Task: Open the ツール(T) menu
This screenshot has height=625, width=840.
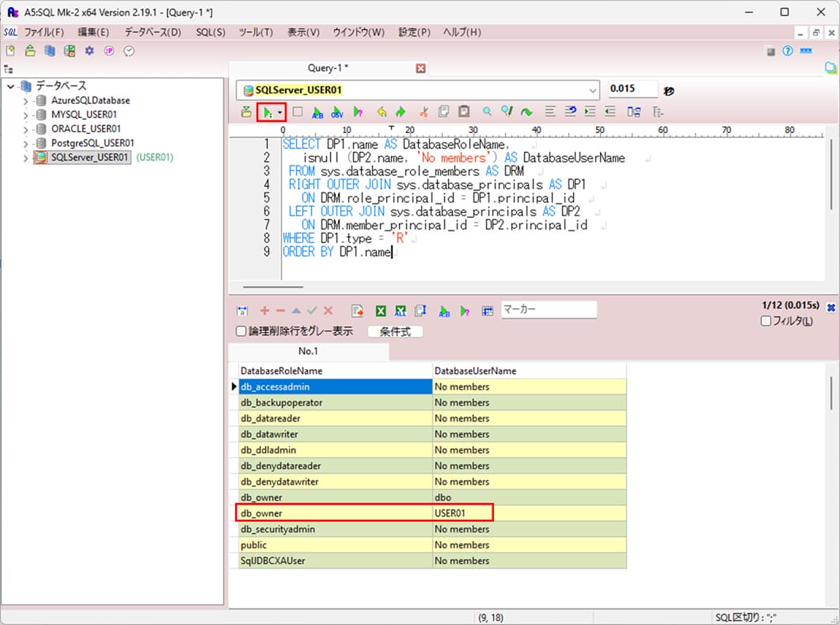Action: [x=256, y=32]
